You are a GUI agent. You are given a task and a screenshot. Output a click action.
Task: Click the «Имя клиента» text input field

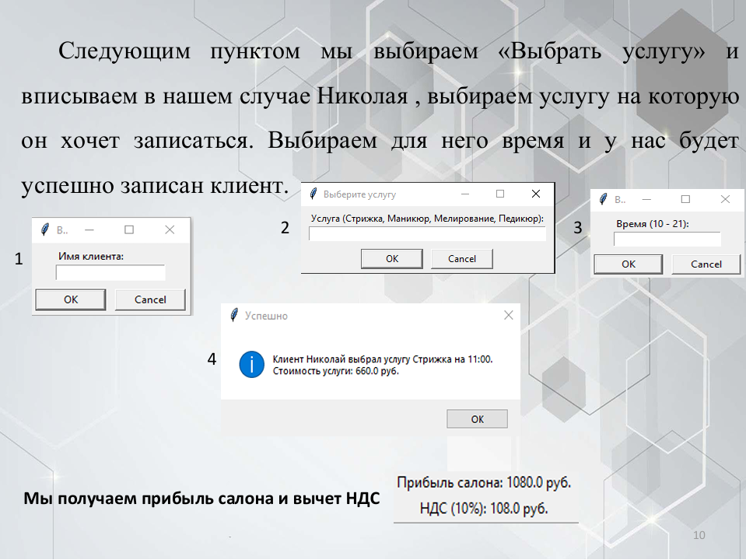click(110, 272)
